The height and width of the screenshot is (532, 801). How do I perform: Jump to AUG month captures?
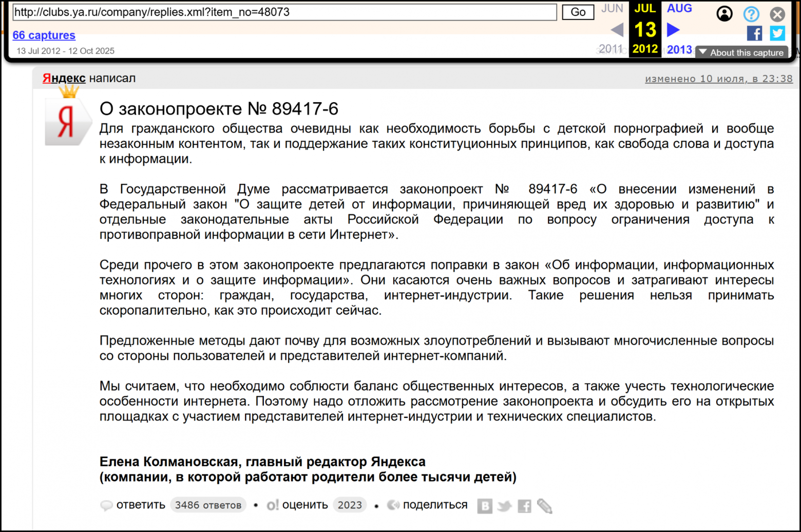pos(679,8)
